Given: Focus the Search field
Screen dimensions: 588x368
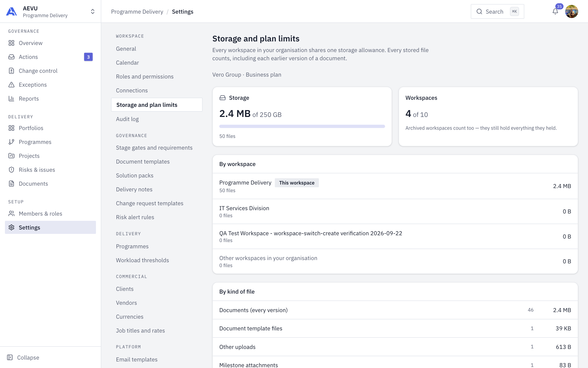Looking at the screenshot, I should click(497, 11).
